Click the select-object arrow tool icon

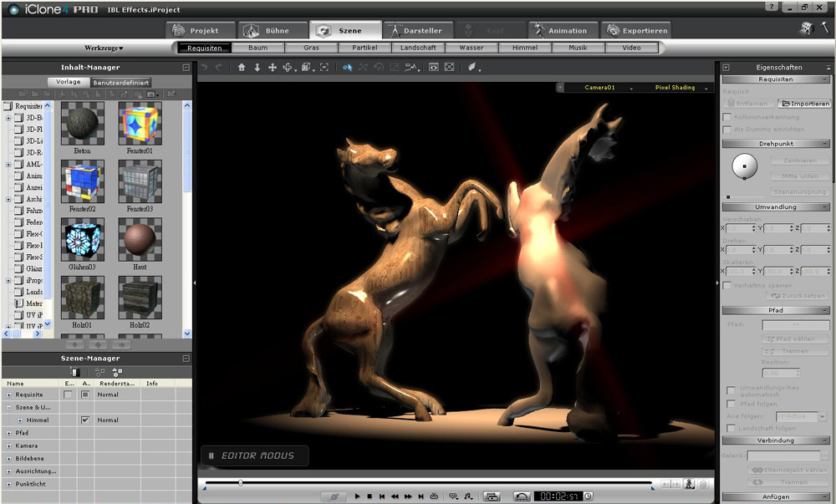click(347, 67)
